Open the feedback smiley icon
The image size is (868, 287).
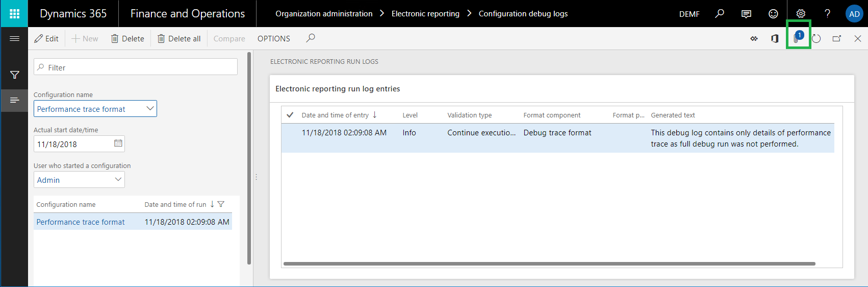pos(773,14)
